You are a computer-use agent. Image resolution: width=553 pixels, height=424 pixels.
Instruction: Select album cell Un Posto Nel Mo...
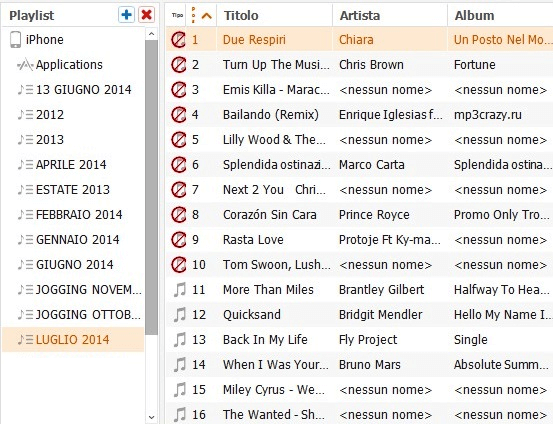click(502, 40)
